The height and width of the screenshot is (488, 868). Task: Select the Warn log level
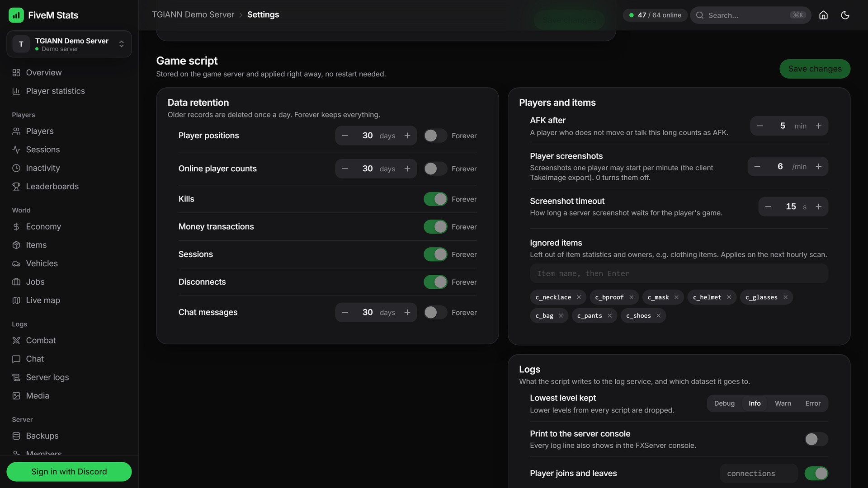783,404
